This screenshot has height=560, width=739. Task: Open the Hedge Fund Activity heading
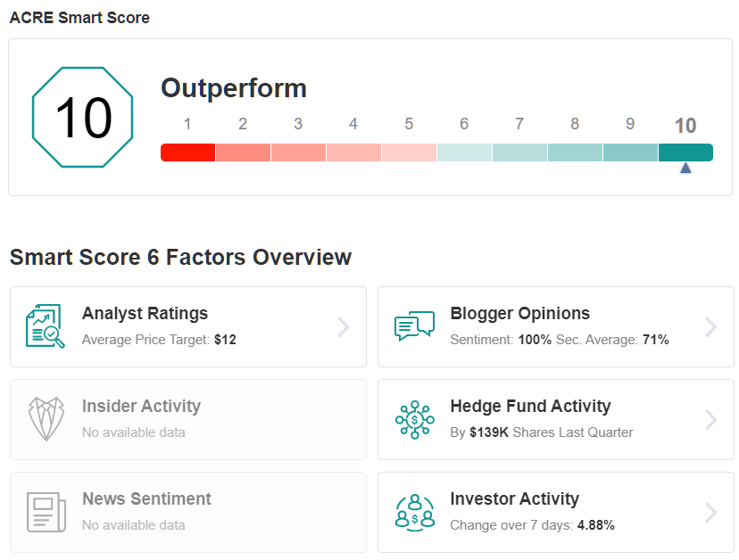pyautogui.click(x=530, y=406)
